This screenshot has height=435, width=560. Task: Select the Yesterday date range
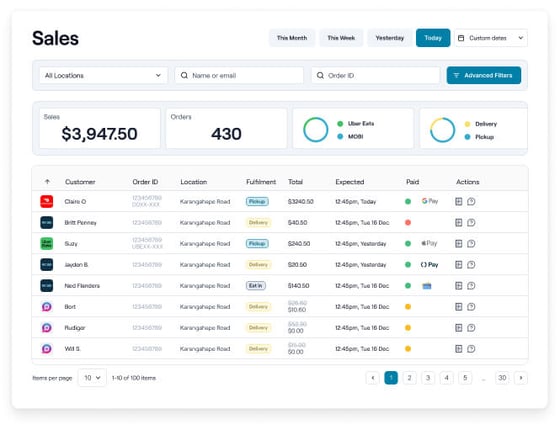pos(389,38)
